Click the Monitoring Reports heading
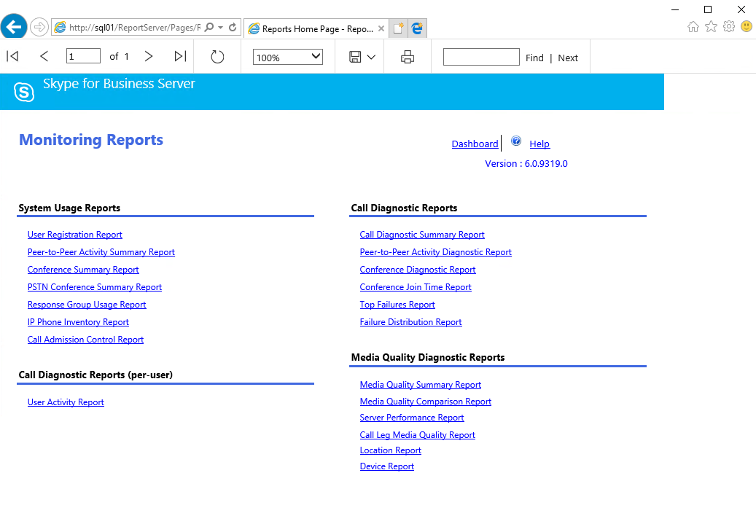The image size is (756, 532). pyautogui.click(x=91, y=140)
